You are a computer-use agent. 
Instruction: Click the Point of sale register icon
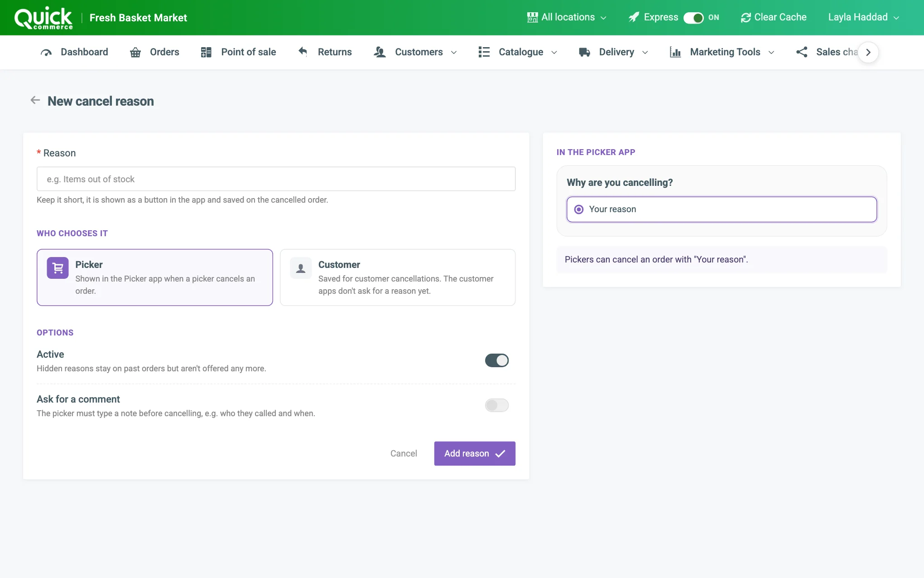[x=206, y=52]
